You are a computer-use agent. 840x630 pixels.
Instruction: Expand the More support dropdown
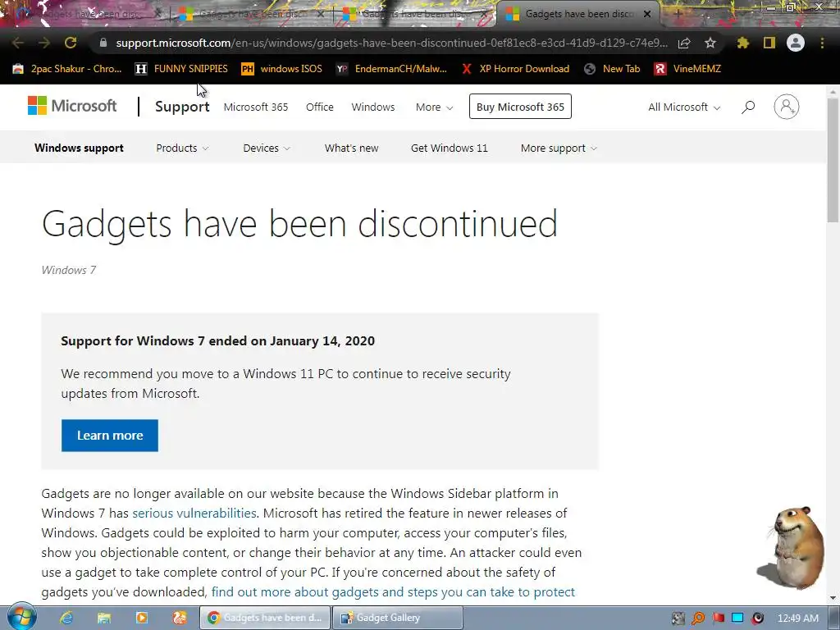[559, 148]
